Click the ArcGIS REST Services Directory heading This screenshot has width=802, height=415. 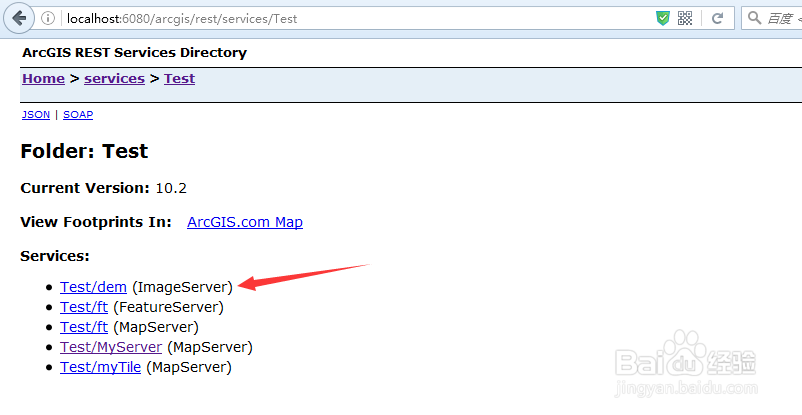click(x=135, y=53)
